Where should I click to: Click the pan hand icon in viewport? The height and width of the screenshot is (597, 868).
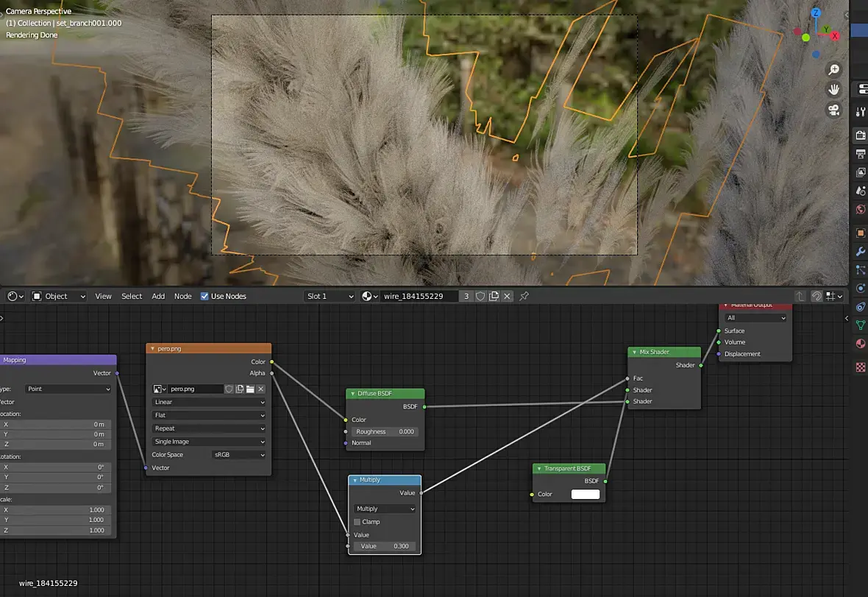click(x=833, y=89)
